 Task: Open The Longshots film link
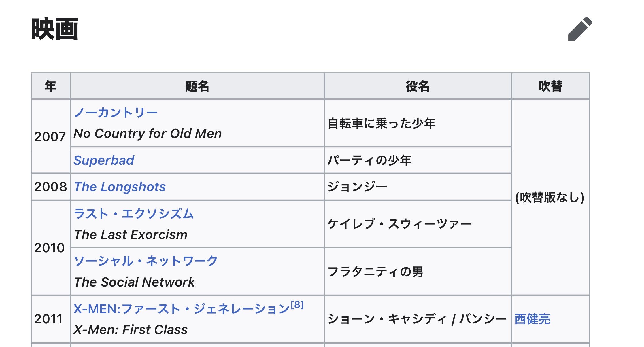120,187
